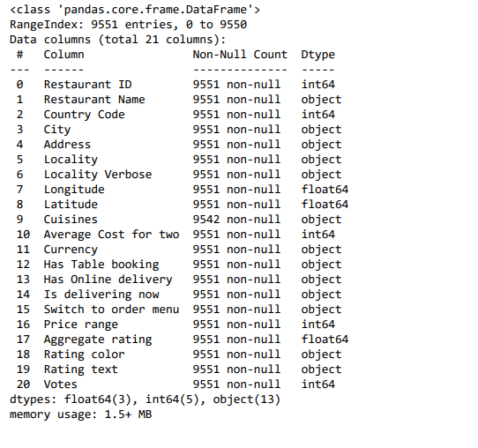
Task: Click the 'Average Cost for two' text
Action: pyautogui.click(x=112, y=235)
